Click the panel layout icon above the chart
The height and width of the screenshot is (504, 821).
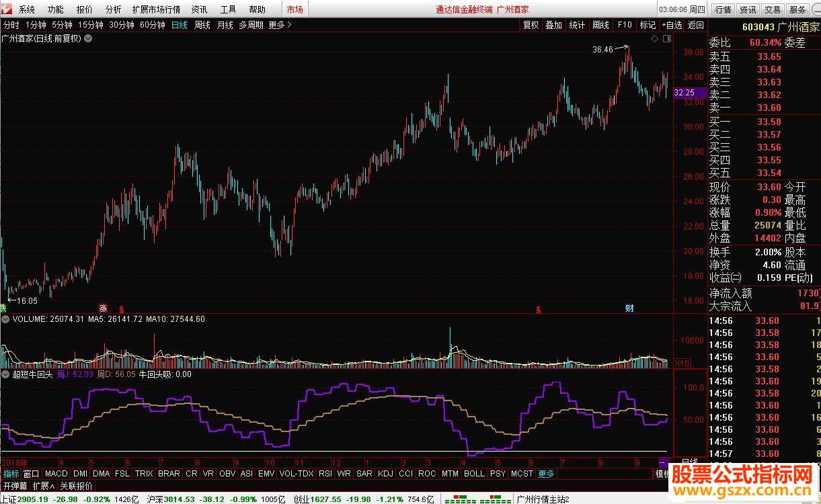667,39
